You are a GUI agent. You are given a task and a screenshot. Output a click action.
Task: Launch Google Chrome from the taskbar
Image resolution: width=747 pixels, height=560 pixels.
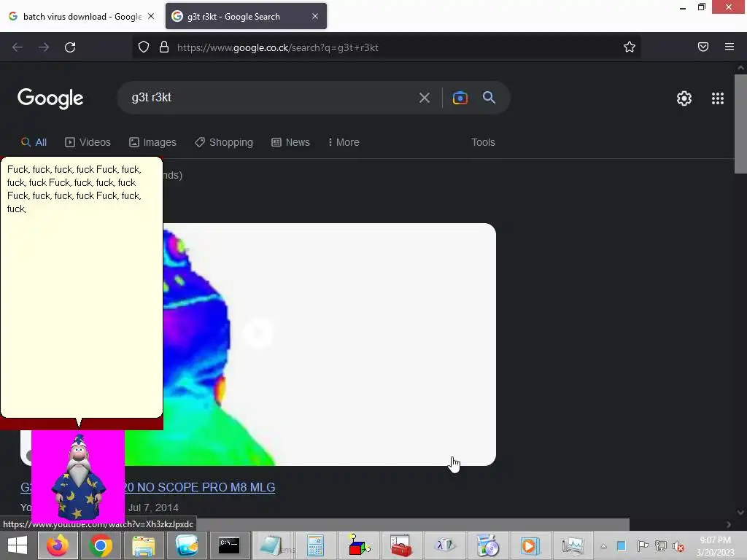[101, 545]
